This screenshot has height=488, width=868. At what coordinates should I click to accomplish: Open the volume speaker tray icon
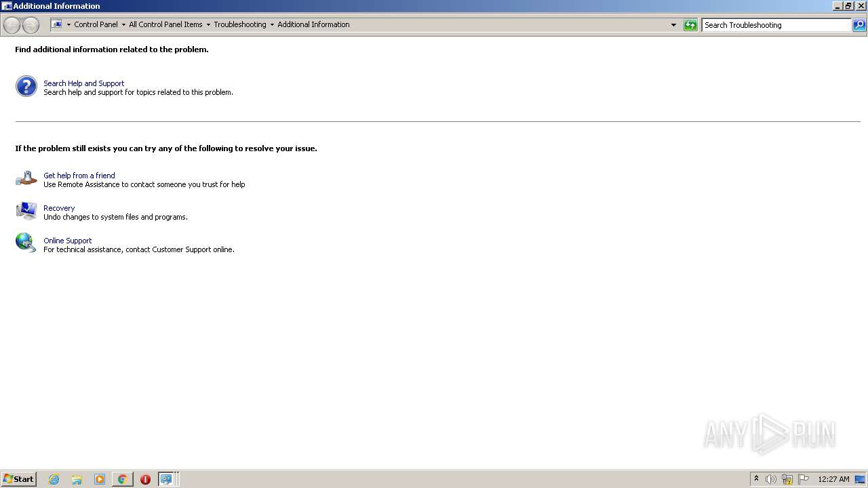(x=771, y=479)
